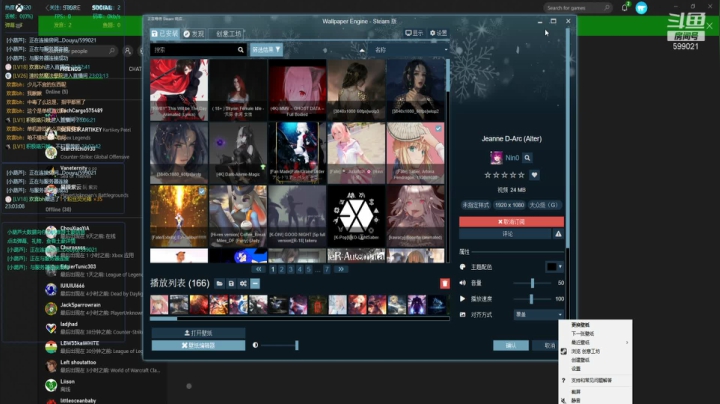The width and height of the screenshot is (720, 404).
Task: Click the wallpaper search field
Action: click(193, 50)
